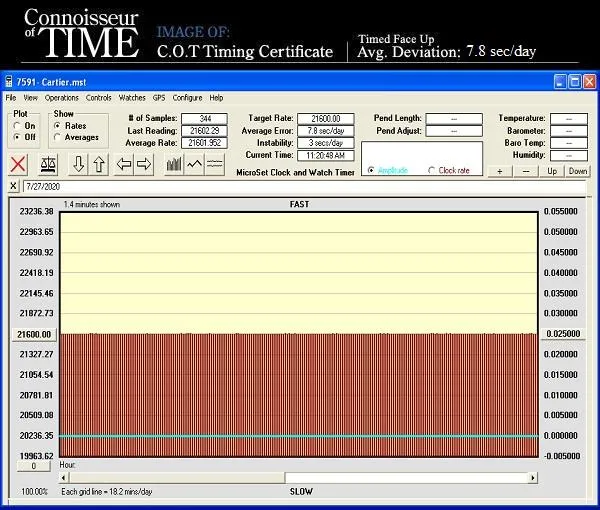Select Show Averages option

(57, 137)
